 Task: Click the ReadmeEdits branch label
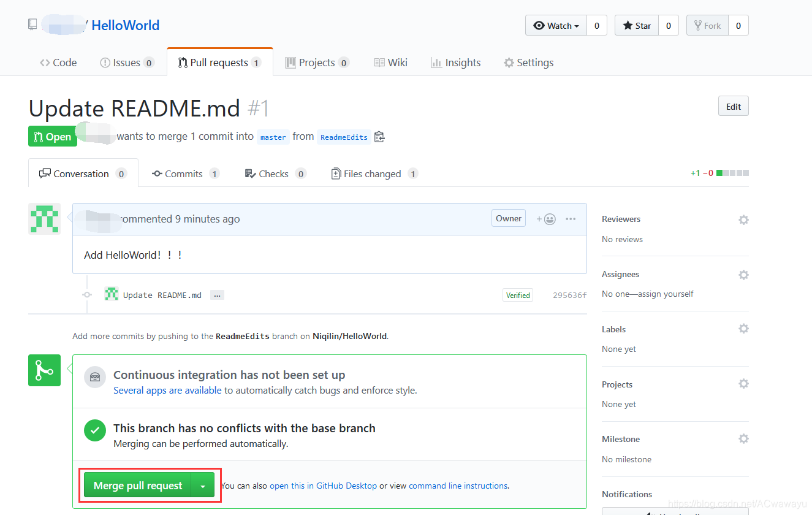tap(344, 137)
